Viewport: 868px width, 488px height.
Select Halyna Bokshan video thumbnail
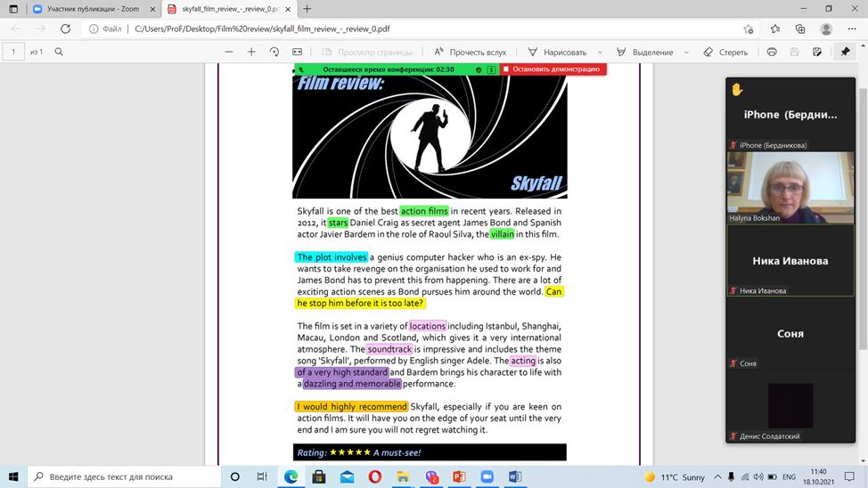pos(790,187)
